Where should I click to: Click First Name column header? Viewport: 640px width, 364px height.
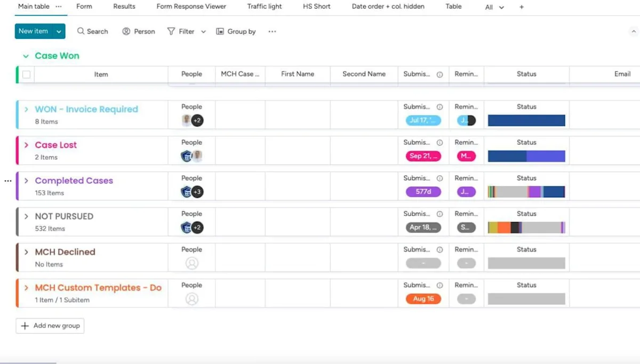(298, 74)
